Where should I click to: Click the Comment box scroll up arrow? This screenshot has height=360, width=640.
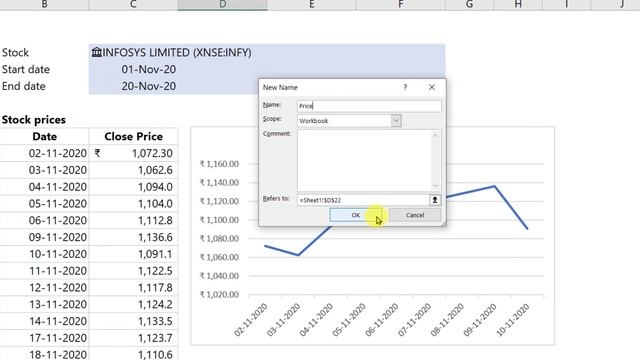(436, 135)
